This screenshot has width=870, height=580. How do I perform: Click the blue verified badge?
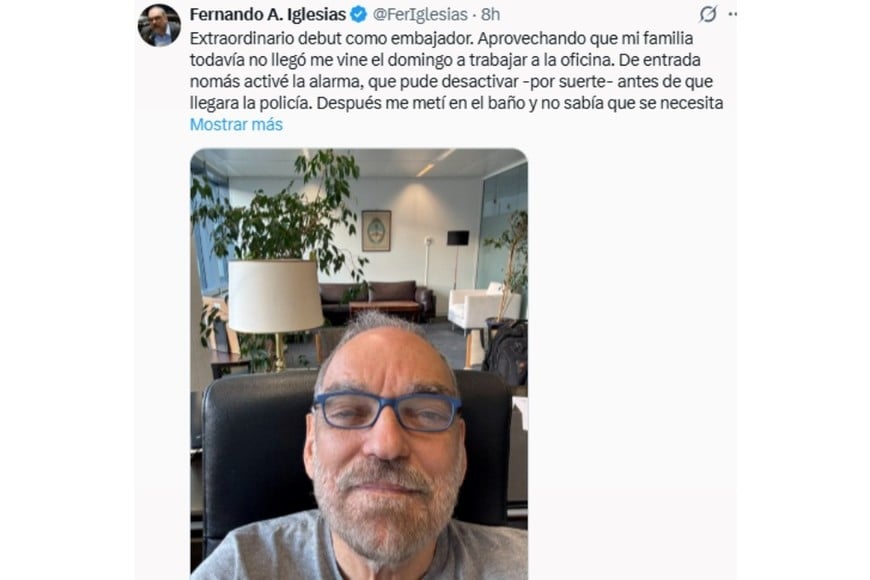point(358,14)
